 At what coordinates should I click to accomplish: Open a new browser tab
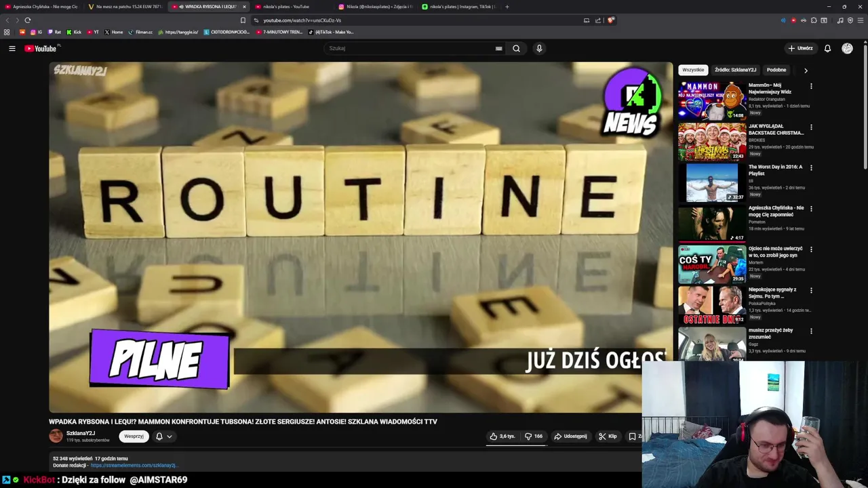[507, 7]
